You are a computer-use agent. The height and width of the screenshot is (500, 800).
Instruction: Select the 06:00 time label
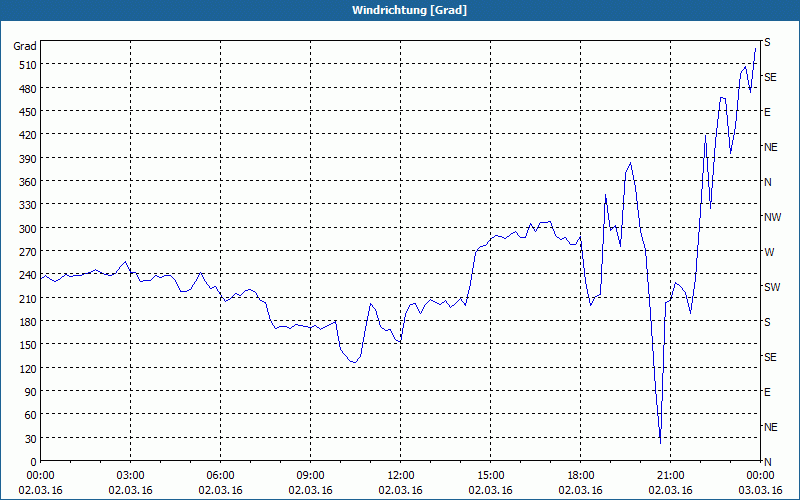[x=220, y=476]
